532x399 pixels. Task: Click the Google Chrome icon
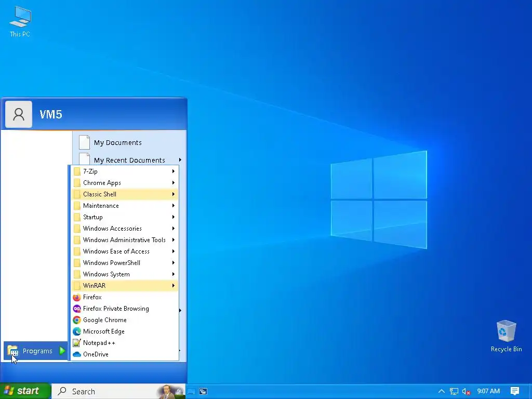click(x=77, y=320)
